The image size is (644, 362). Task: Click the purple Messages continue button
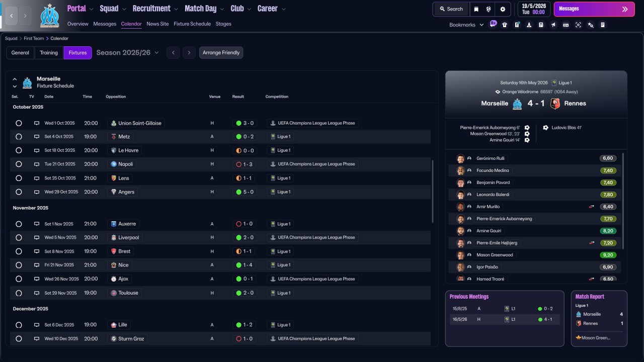click(594, 9)
